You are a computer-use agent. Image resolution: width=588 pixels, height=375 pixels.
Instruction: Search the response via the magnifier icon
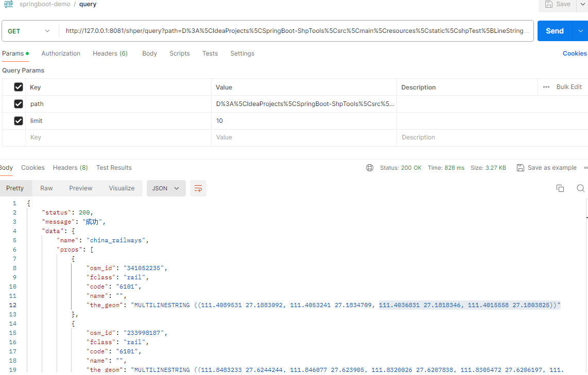click(581, 188)
